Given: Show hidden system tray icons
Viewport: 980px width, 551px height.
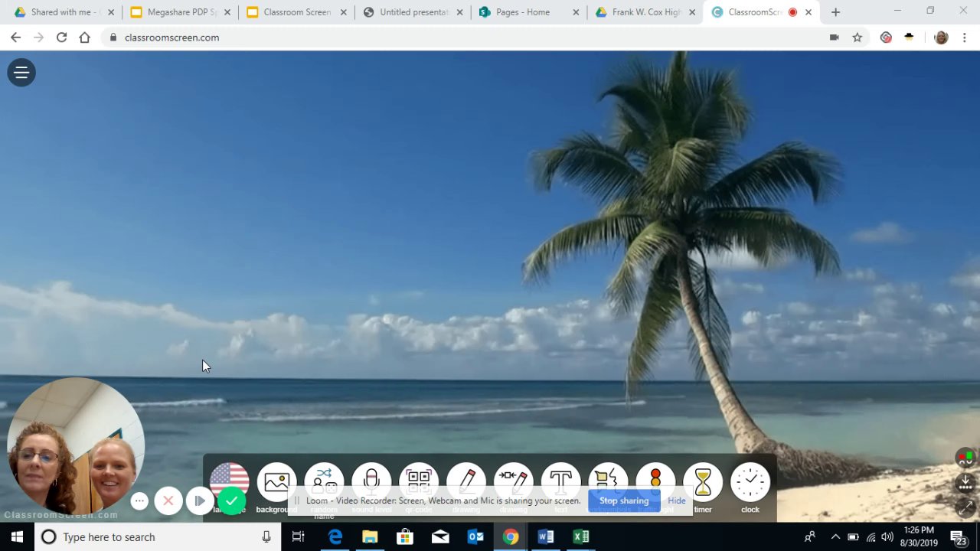Looking at the screenshot, I should [835, 537].
